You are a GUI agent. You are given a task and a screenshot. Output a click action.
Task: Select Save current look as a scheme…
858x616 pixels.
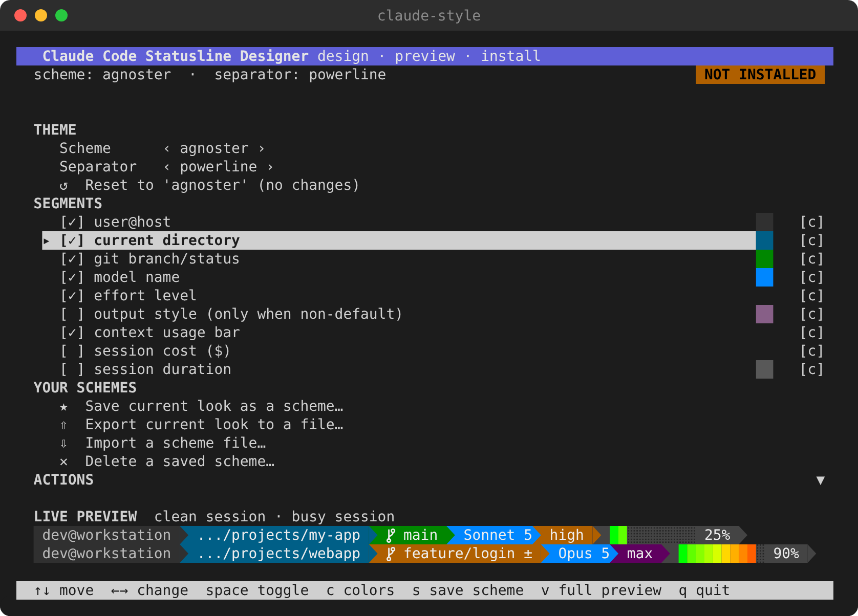(214, 406)
